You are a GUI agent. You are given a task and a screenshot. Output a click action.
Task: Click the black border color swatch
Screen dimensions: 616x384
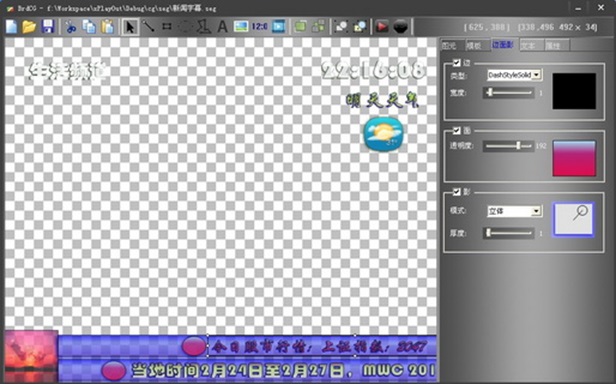coord(574,91)
